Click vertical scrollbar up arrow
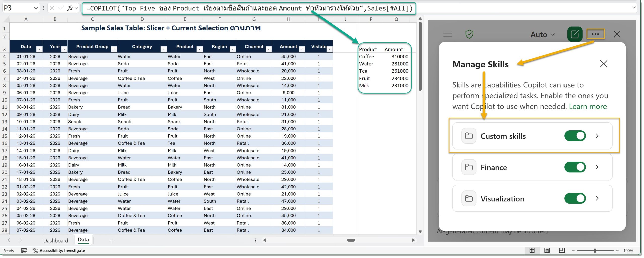Viewport: 644px width, 258px height. coord(420,19)
